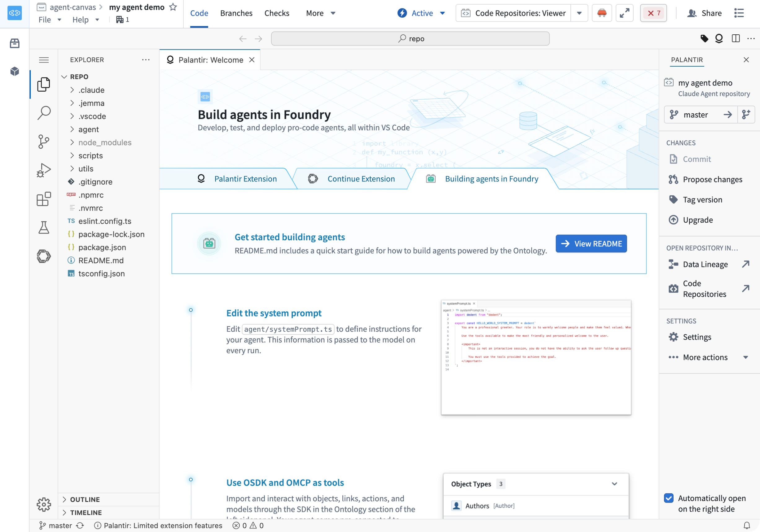Open notifications bell in status bar
The height and width of the screenshot is (532, 760).
(747, 525)
